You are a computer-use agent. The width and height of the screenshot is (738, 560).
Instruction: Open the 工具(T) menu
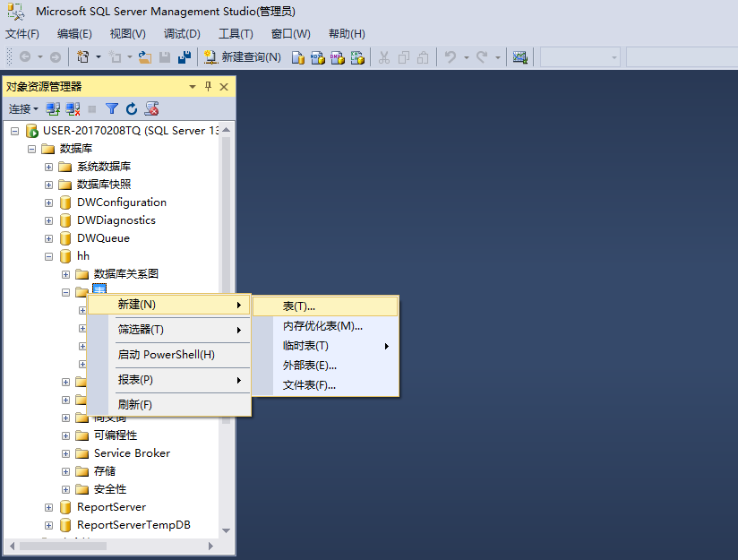click(236, 34)
